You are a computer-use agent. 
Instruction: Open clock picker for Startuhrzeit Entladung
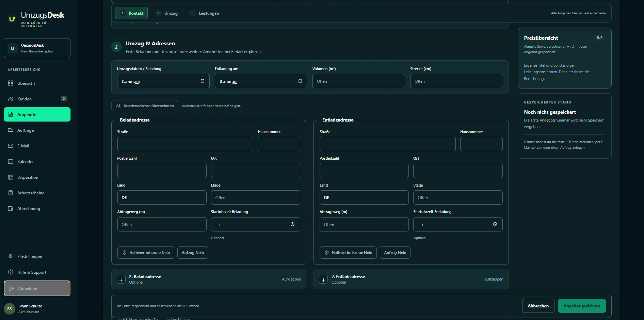pos(495,224)
